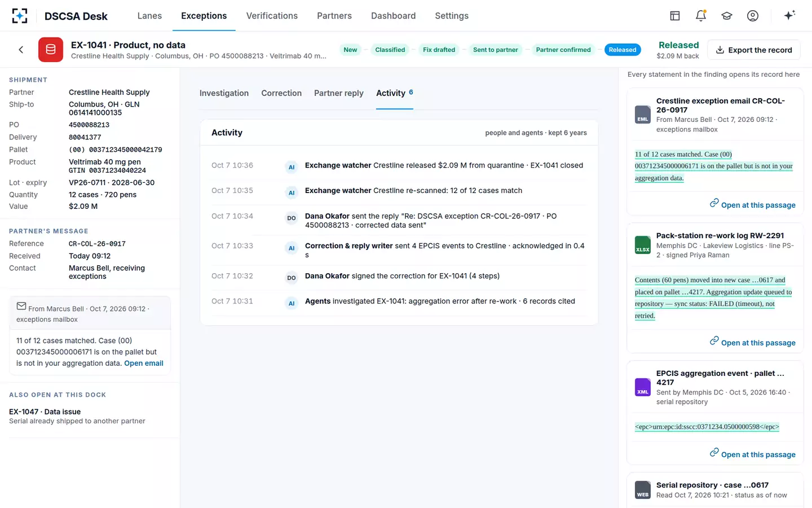Click the highlighted '11 of 12 cases matched' passage

click(714, 166)
